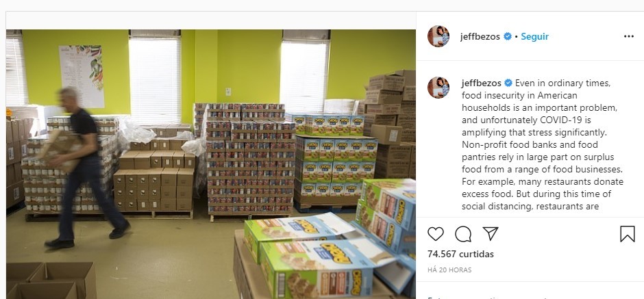Open the HÁ 20 HORAS timestamp link
Viewport: 644px width, 299px height.
(x=449, y=270)
